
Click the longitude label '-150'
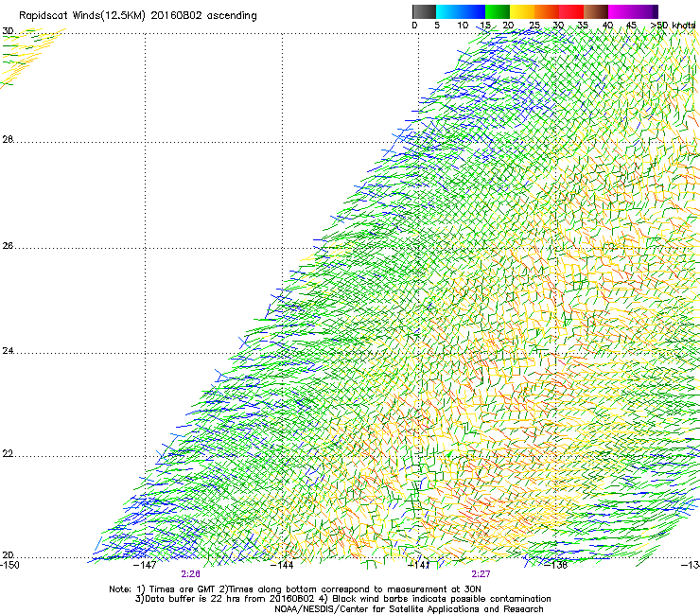point(9,565)
